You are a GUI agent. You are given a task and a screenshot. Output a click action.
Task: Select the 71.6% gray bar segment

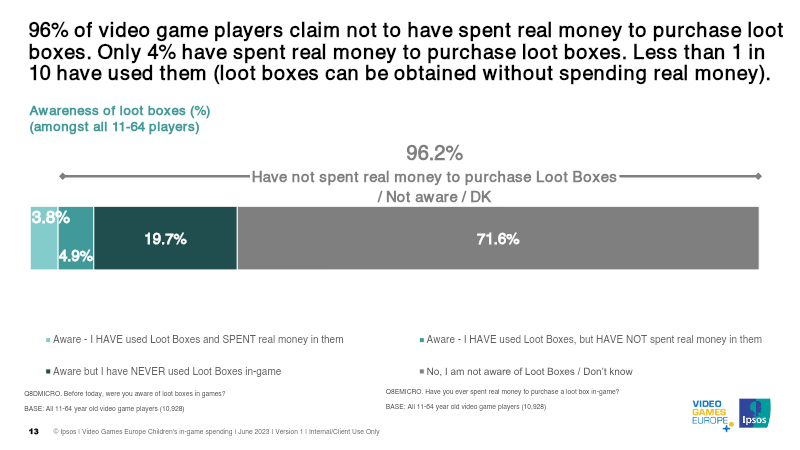(498, 238)
